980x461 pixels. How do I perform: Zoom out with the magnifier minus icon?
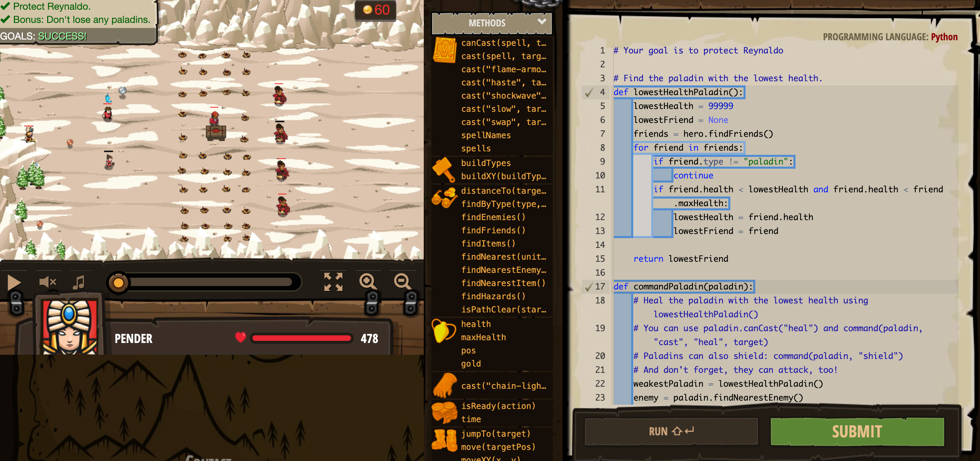[x=402, y=282]
